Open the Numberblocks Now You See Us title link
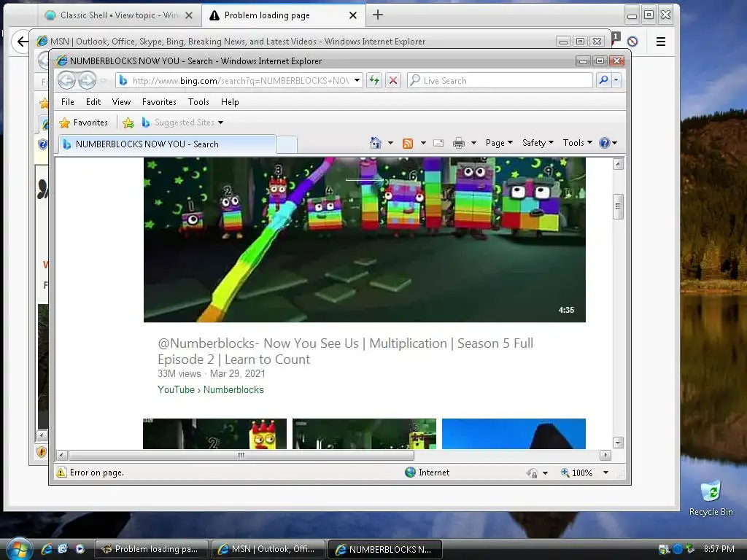Image resolution: width=747 pixels, height=560 pixels. 345,351
